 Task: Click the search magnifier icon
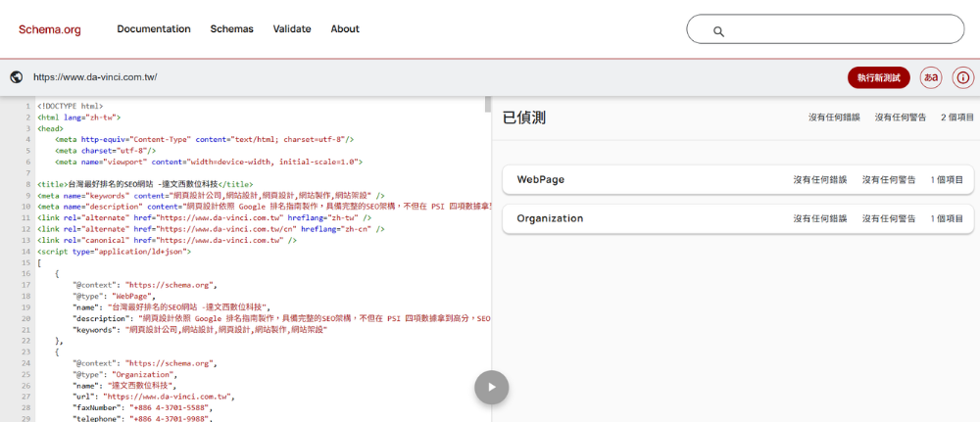(x=718, y=31)
